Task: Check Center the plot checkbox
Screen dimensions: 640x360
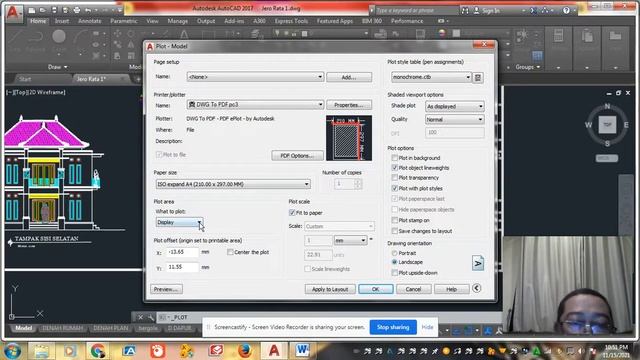Action: (x=230, y=252)
